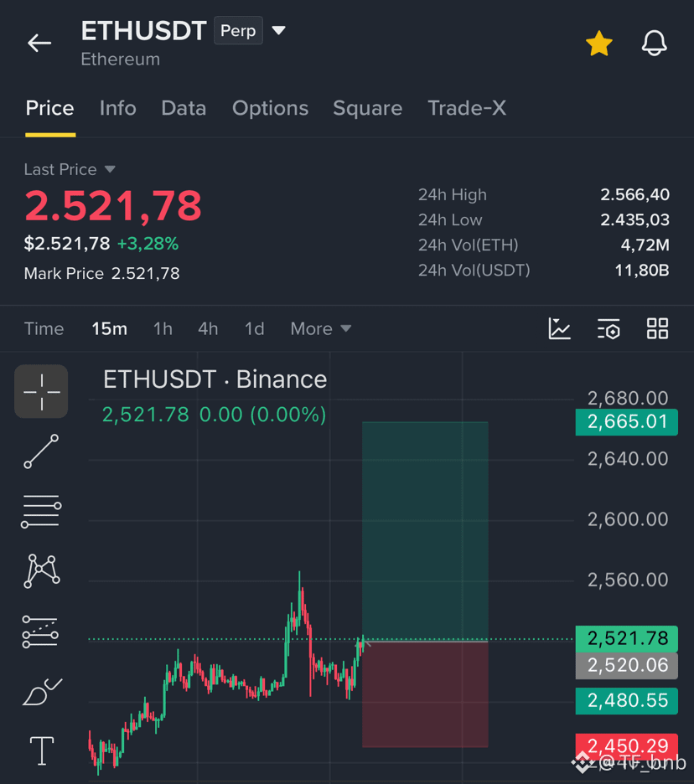Image resolution: width=694 pixels, height=784 pixels.
Task: Open price alerts bell icon
Action: tap(654, 43)
